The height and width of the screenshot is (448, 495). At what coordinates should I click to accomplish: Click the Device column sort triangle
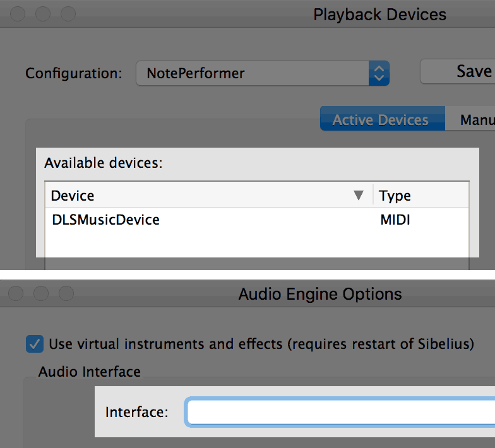(x=359, y=196)
